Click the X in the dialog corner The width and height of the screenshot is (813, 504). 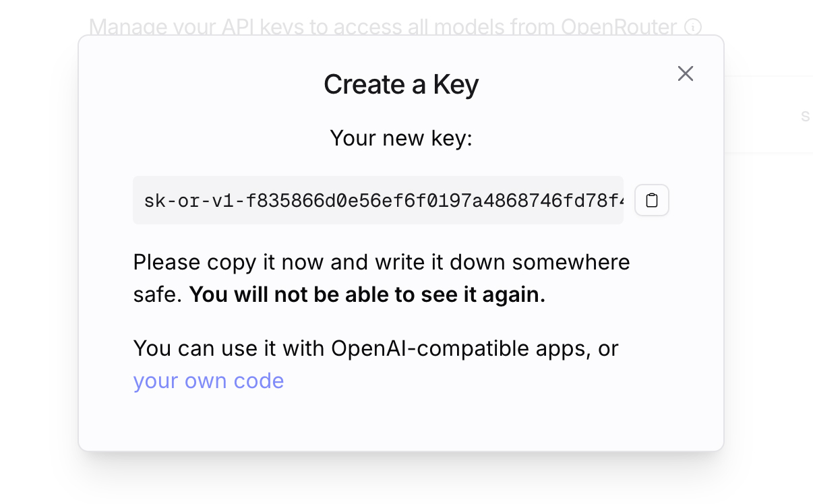(x=686, y=73)
